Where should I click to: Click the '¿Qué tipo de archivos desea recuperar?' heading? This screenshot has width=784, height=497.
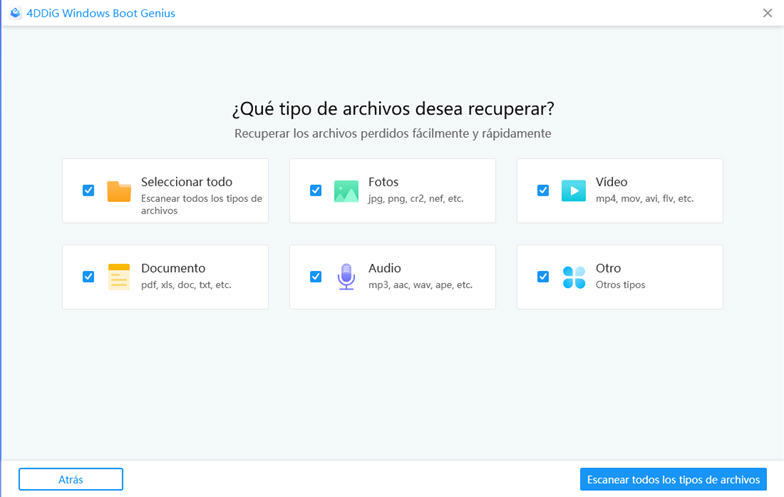pyautogui.click(x=393, y=108)
